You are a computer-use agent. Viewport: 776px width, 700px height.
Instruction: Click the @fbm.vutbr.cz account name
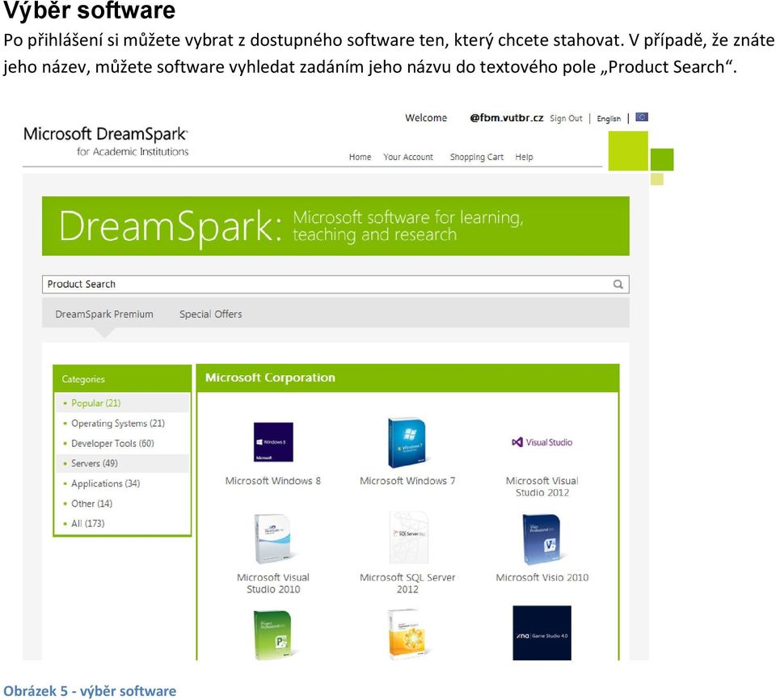[506, 118]
